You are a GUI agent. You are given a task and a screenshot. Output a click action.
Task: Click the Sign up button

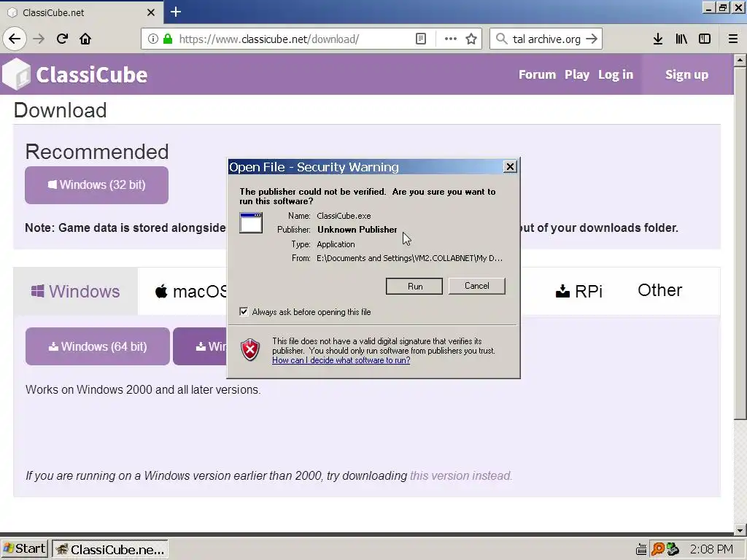point(687,75)
